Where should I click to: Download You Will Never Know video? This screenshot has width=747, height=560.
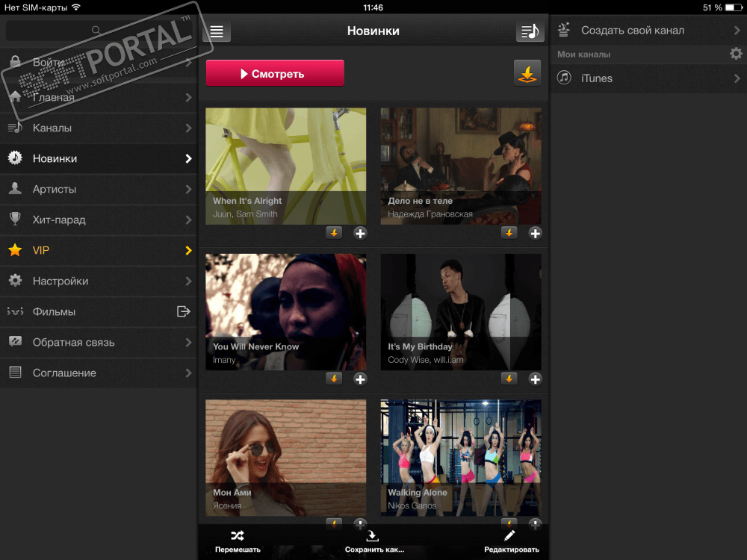coord(334,379)
